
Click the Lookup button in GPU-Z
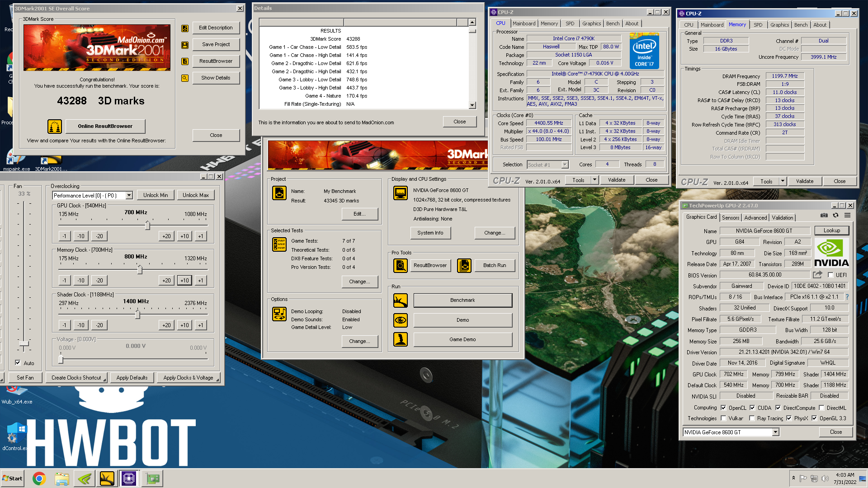pos(831,230)
